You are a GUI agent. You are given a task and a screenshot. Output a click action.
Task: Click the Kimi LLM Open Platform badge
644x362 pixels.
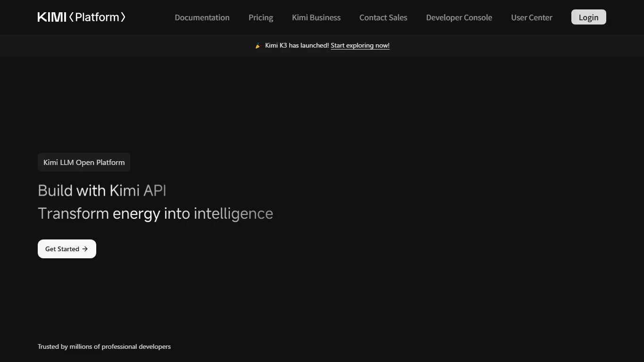tap(84, 162)
